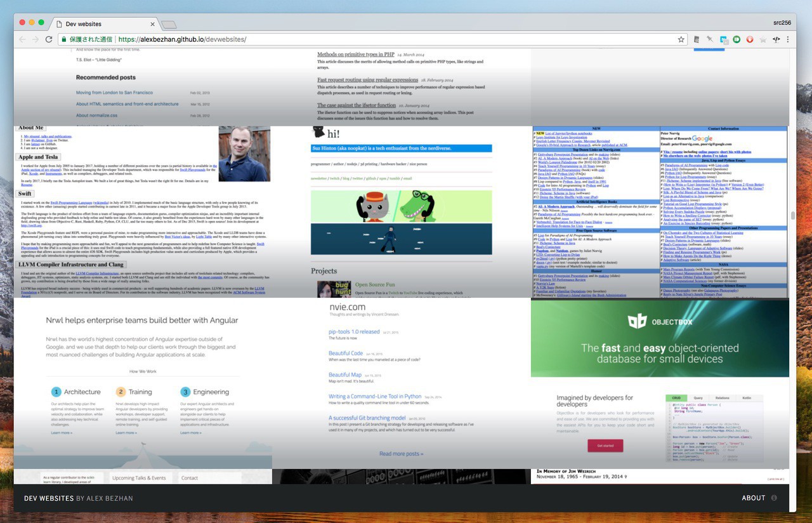Image resolution: width=812 pixels, height=523 pixels.
Task: Click the blue Suz Hinton banner
Action: click(x=402, y=149)
